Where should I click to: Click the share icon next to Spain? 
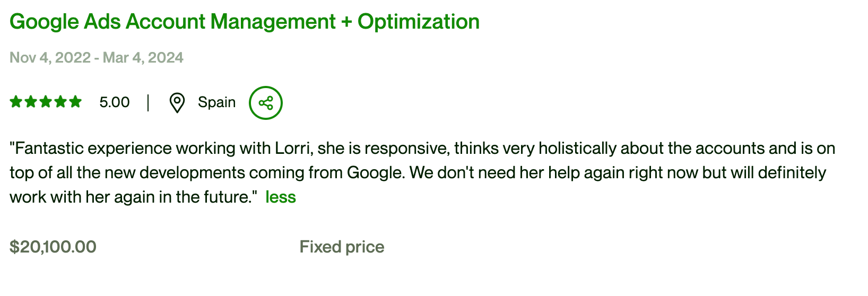[266, 102]
